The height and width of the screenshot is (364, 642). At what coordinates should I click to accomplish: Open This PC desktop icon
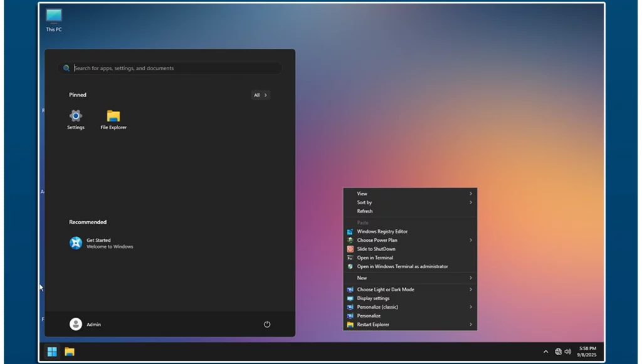click(x=54, y=16)
